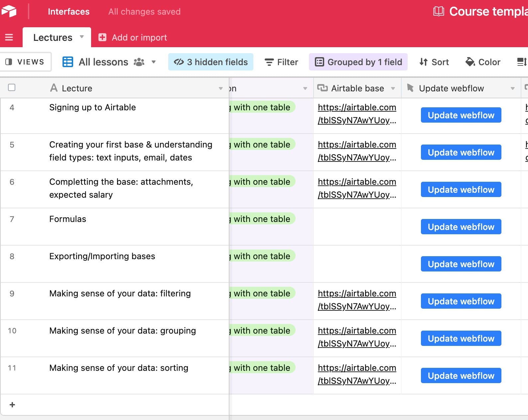Screen dimensions: 528x420
Task: Click Update webflow for sorting row
Action: pyautogui.click(x=461, y=375)
